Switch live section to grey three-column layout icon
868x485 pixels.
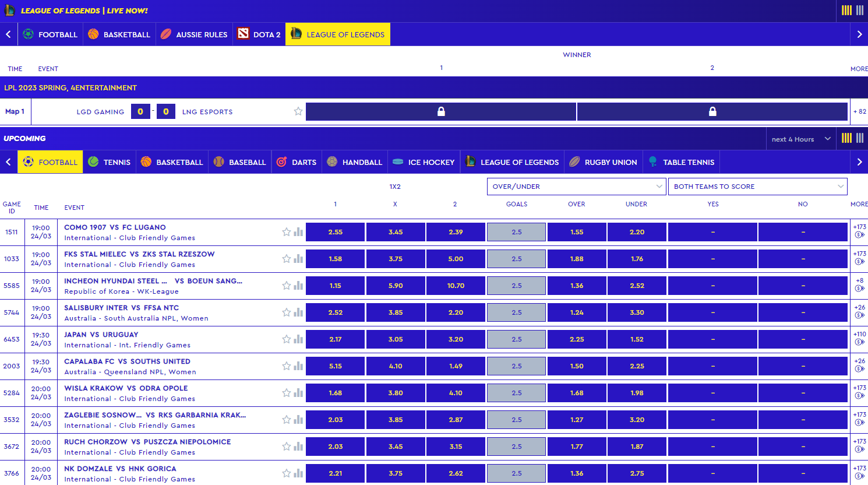(x=860, y=10)
